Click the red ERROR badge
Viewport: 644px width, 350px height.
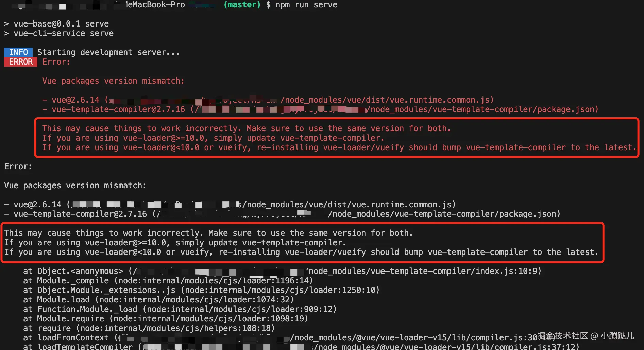click(21, 62)
